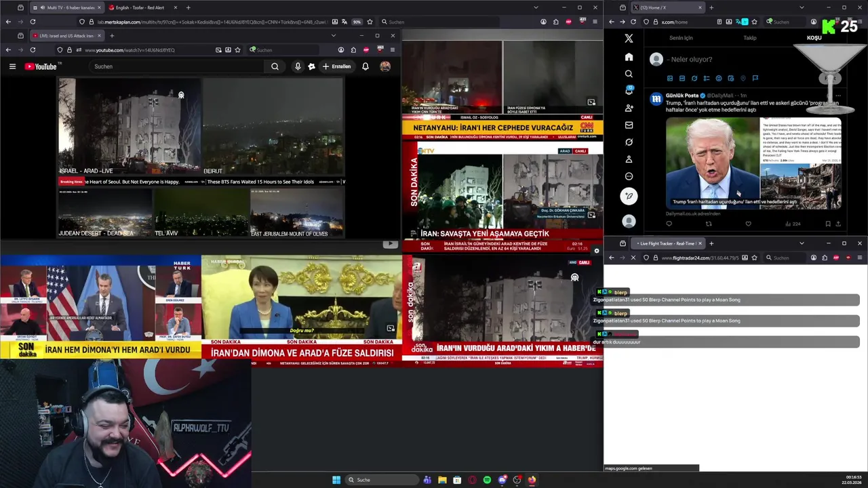The width and height of the screenshot is (868, 488).
Task: Open X notifications bell in sidebar
Action: point(629,91)
